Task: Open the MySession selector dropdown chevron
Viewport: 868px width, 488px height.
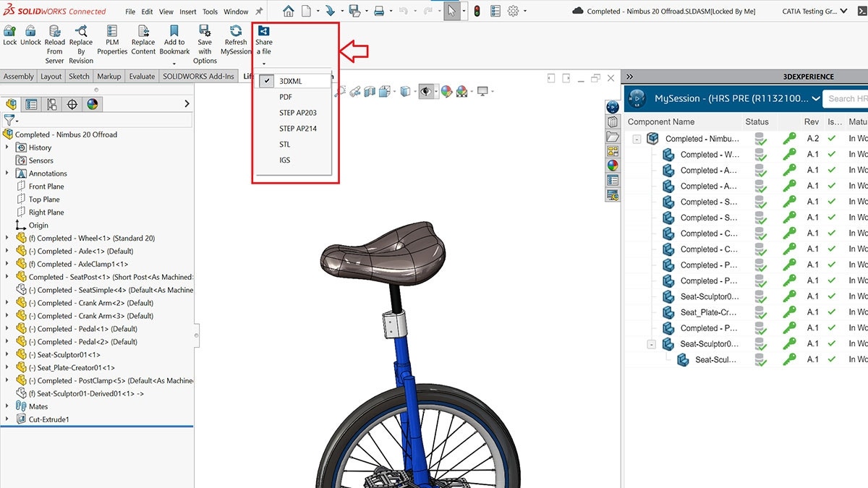Action: pyautogui.click(x=816, y=98)
